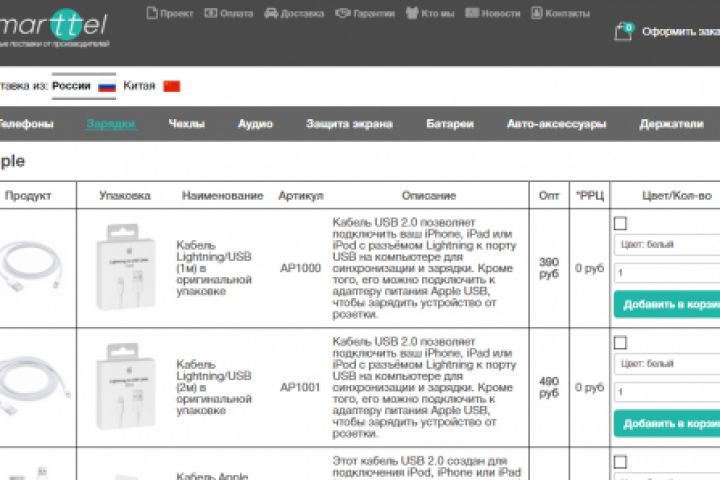The height and width of the screenshot is (480, 720).
Task: Click the *РРЦ column header
Action: [x=590, y=196]
